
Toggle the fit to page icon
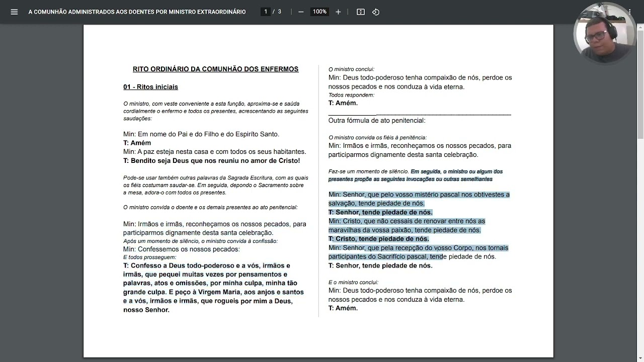(361, 12)
